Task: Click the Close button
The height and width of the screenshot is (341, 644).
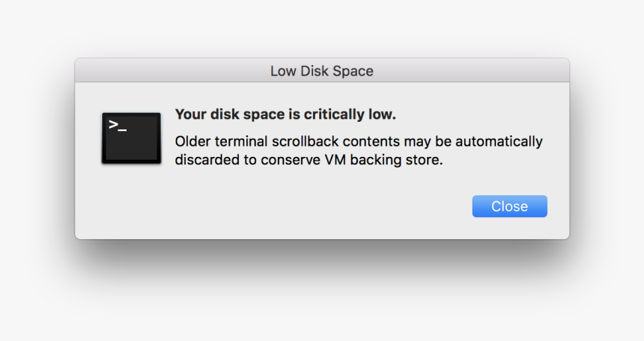Action: tap(510, 206)
